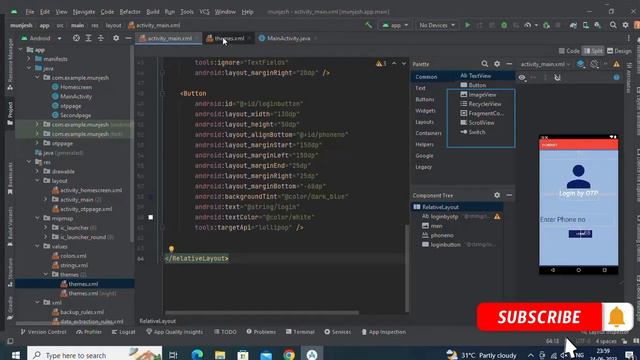The width and height of the screenshot is (640, 360).
Task: Open the VCS menu
Action: tap(204, 12)
